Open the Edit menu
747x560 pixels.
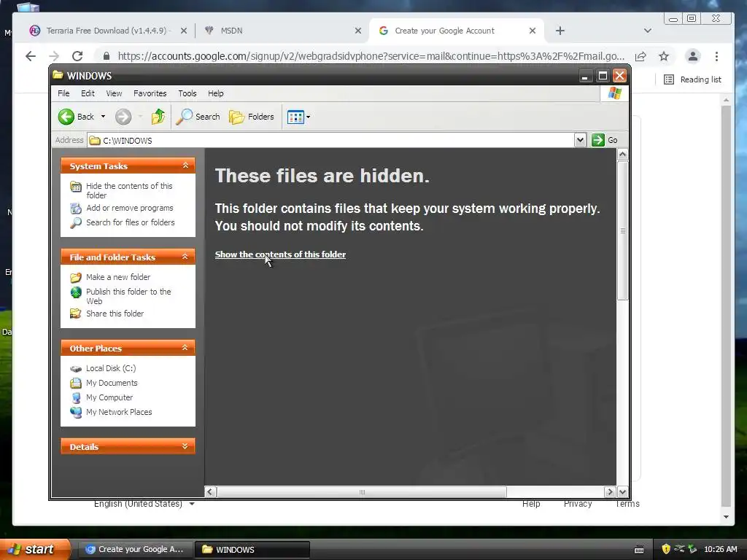88,93
